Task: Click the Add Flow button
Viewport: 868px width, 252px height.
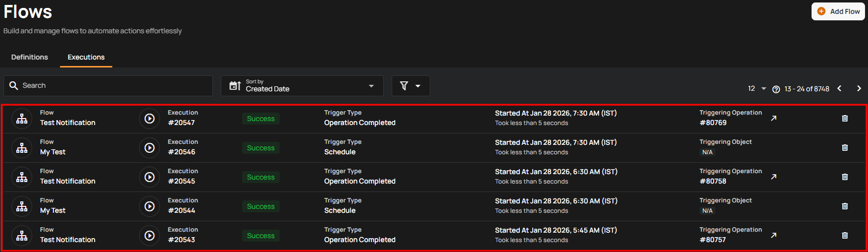Action: pos(838,11)
